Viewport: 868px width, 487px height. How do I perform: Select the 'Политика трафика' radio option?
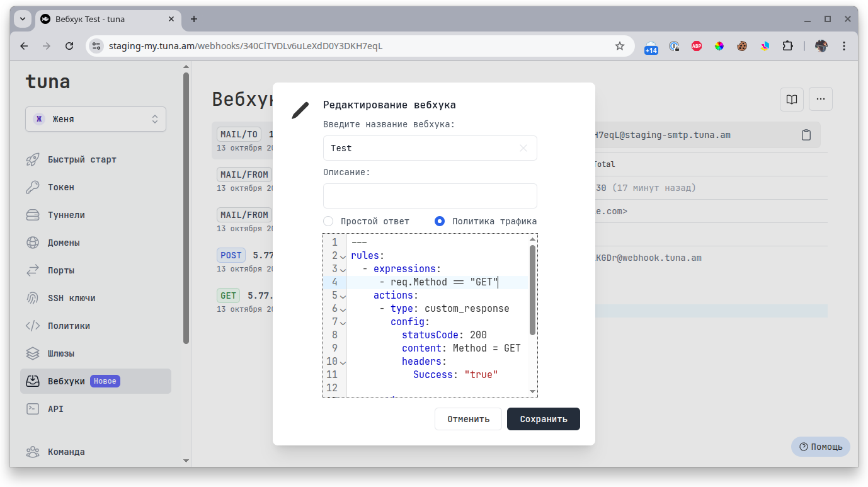440,221
